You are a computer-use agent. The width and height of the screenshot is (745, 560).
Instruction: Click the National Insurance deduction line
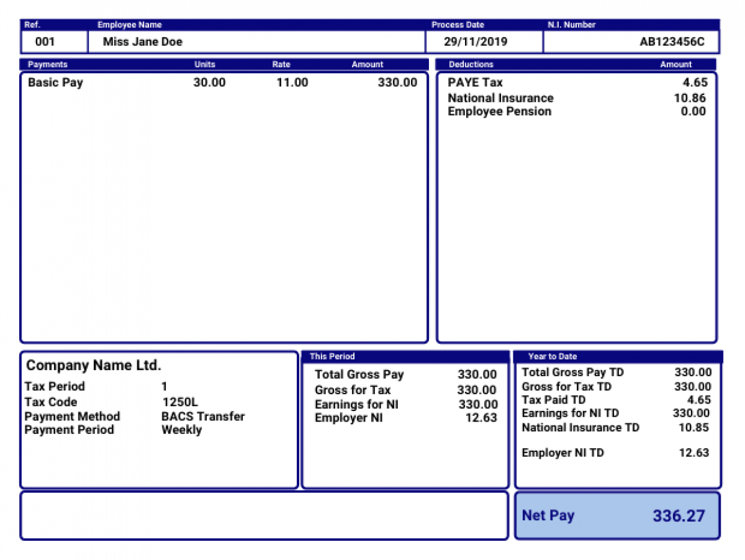501,97
